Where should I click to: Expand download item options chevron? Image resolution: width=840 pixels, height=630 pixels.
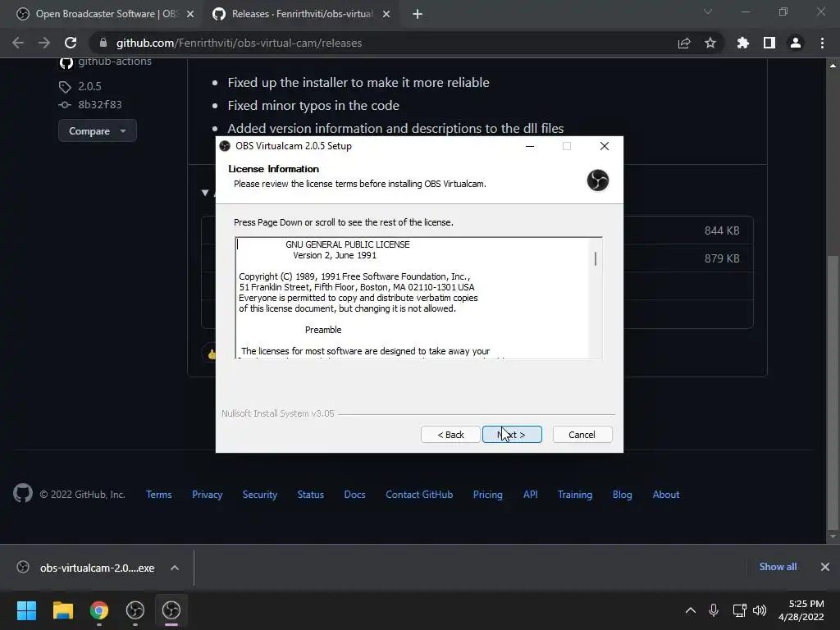(x=175, y=568)
